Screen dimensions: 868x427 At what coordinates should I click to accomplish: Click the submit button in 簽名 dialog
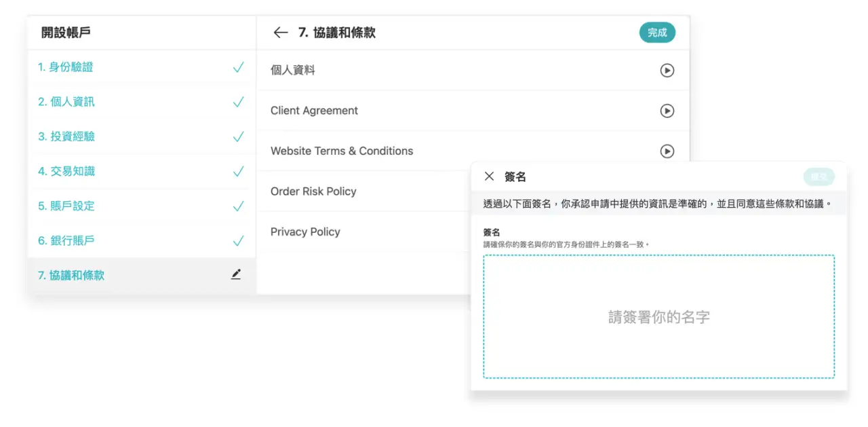pos(818,177)
